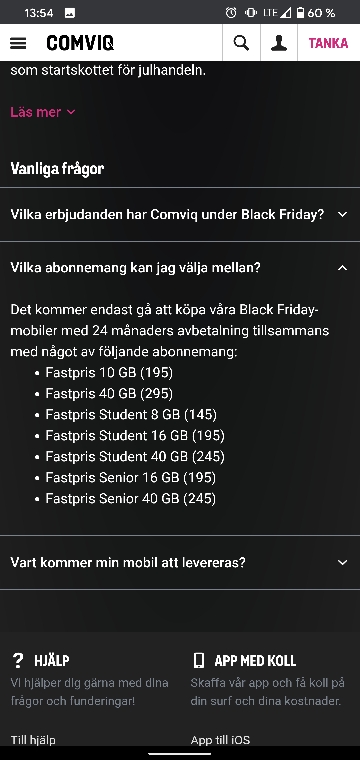Tap the HJÄLP section heading
Viewport: 360px width, 760px height.
(x=51, y=660)
